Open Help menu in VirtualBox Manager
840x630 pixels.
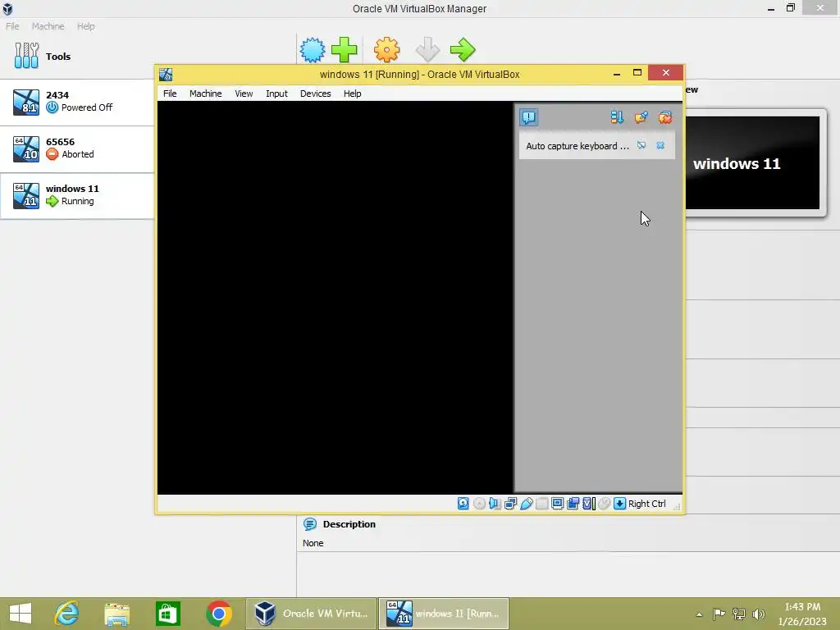[x=85, y=26]
